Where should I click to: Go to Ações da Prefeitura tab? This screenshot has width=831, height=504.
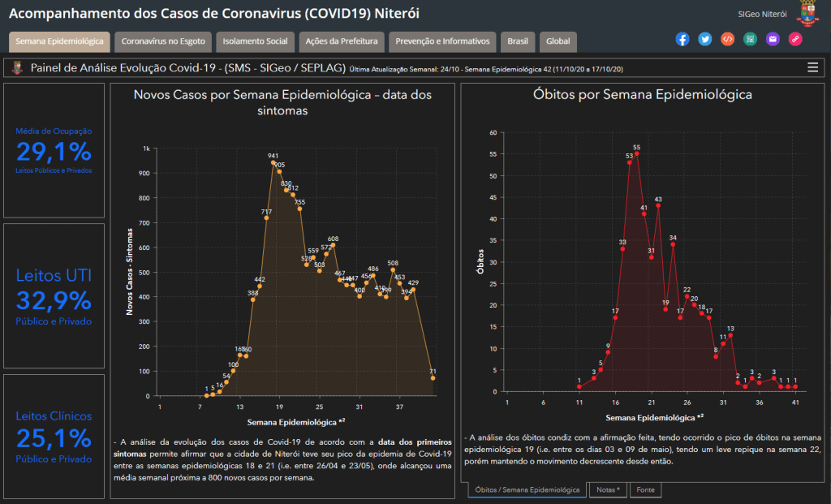pyautogui.click(x=342, y=41)
